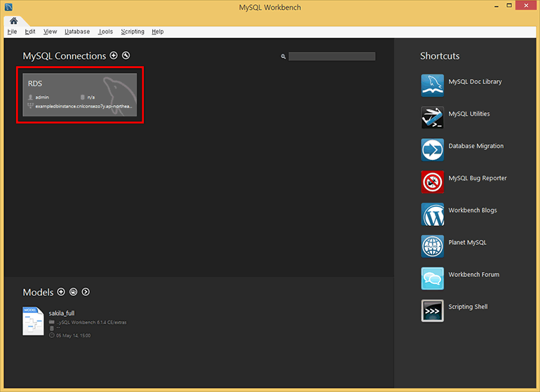The height and width of the screenshot is (392, 540).
Task: Click the Workbench Forum chat icon
Action: [432, 278]
